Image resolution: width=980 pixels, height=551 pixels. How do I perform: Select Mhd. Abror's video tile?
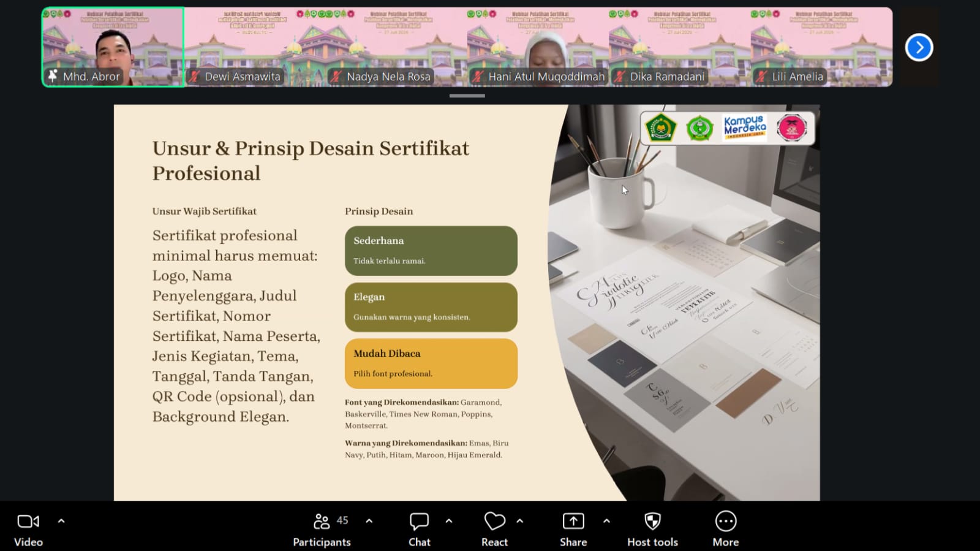click(x=113, y=47)
